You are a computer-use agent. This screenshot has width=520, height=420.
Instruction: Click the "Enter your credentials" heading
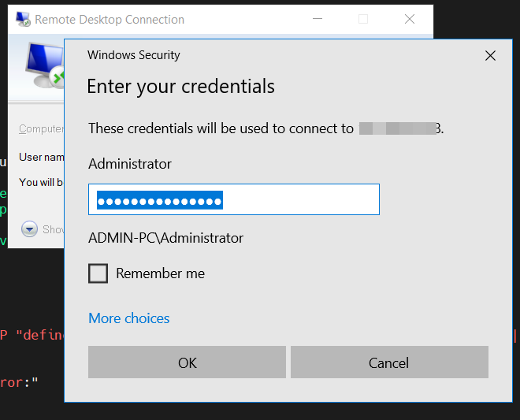coord(180,86)
